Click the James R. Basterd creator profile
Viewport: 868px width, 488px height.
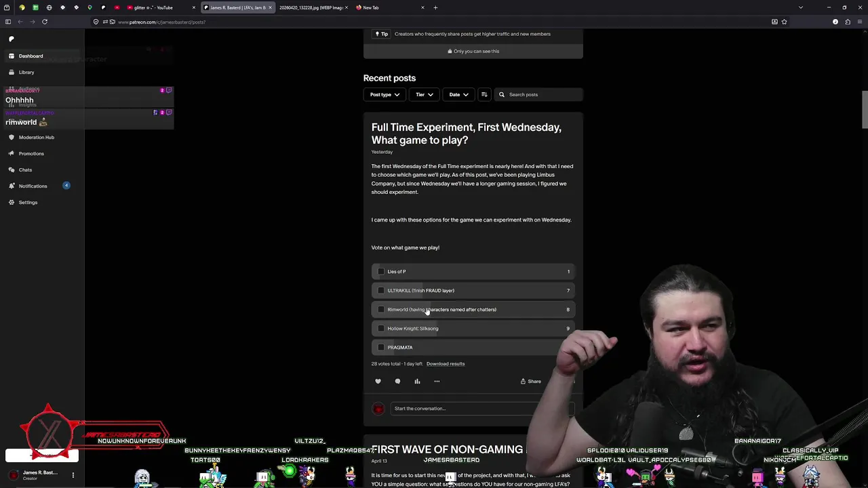coord(34,475)
